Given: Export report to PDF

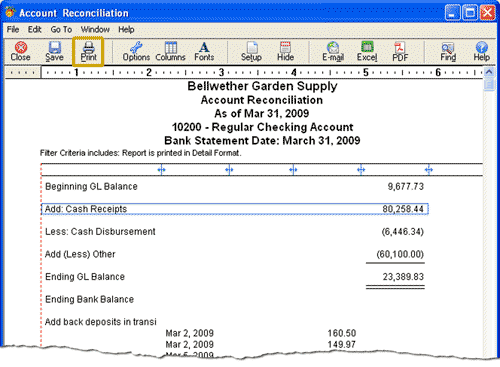Looking at the screenshot, I should pos(400,52).
